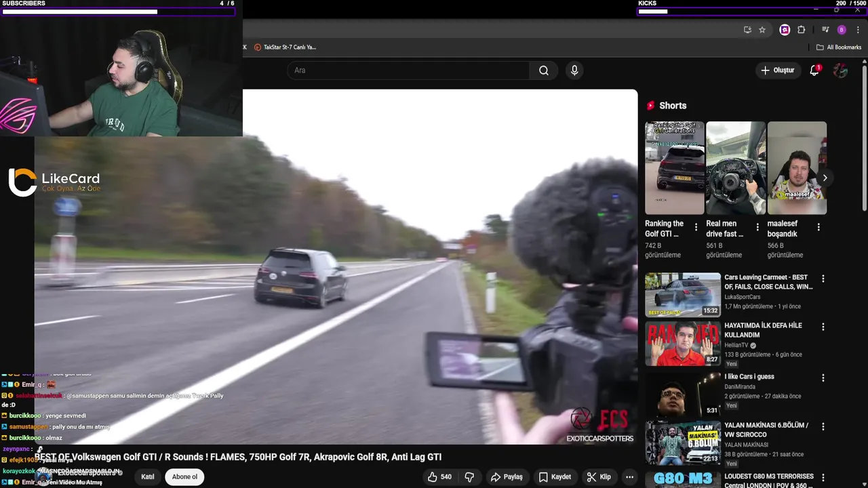This screenshot has height=488, width=868.
Task: Open YALAN MAKİNASI 6.BÖLÜM video title
Action: coord(766,430)
